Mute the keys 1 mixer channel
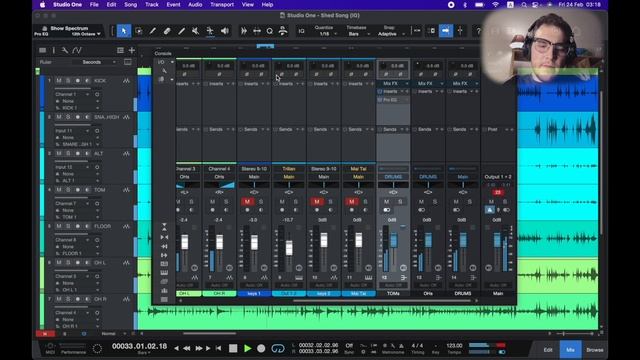640x360 pixels. point(247,202)
